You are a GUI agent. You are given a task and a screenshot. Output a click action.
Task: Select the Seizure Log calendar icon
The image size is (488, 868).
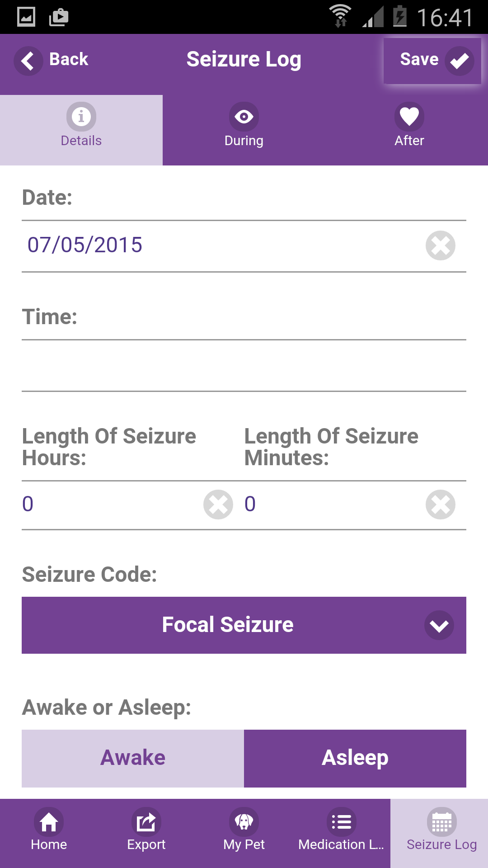pyautogui.click(x=442, y=822)
